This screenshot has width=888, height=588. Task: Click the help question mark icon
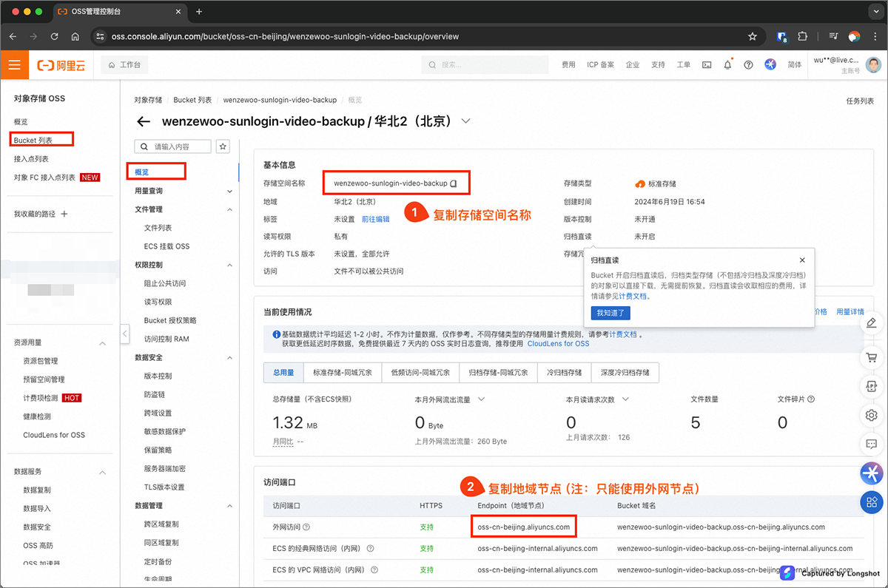tap(748, 65)
